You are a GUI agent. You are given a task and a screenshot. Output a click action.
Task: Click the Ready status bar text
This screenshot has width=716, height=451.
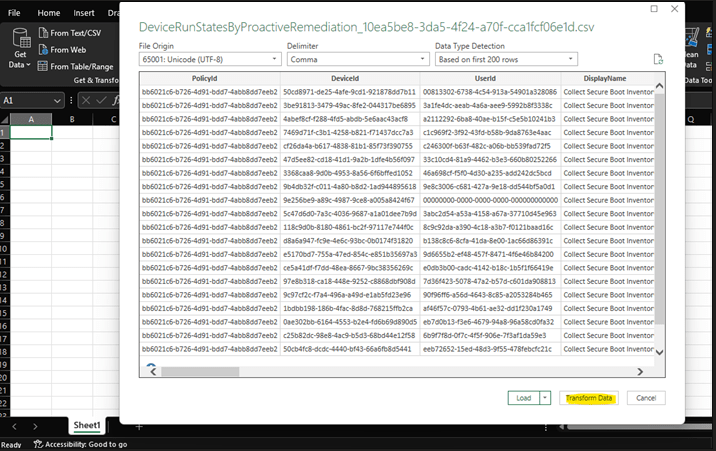[x=11, y=445]
